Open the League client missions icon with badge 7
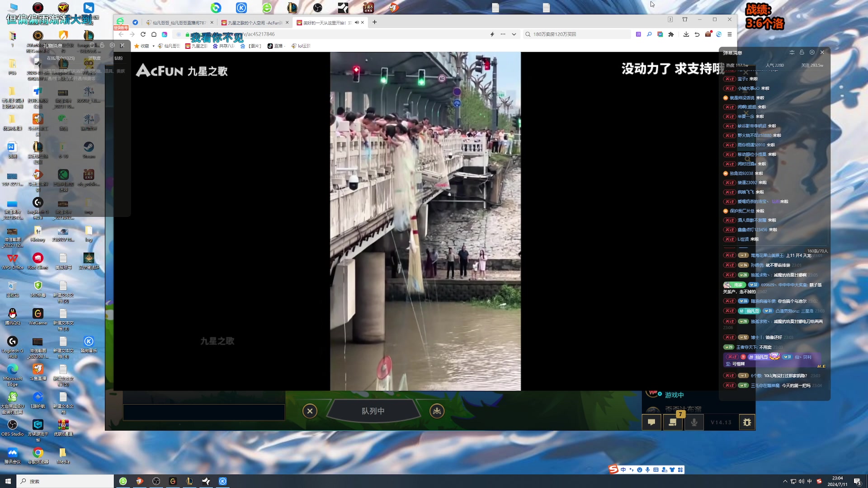This screenshot has height=488, width=868. [x=673, y=422]
